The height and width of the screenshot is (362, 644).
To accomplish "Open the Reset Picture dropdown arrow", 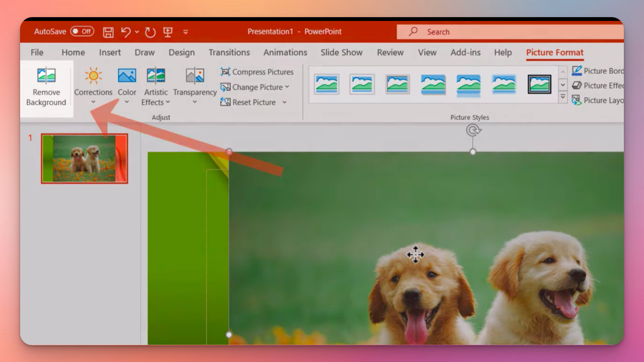I will pos(284,103).
